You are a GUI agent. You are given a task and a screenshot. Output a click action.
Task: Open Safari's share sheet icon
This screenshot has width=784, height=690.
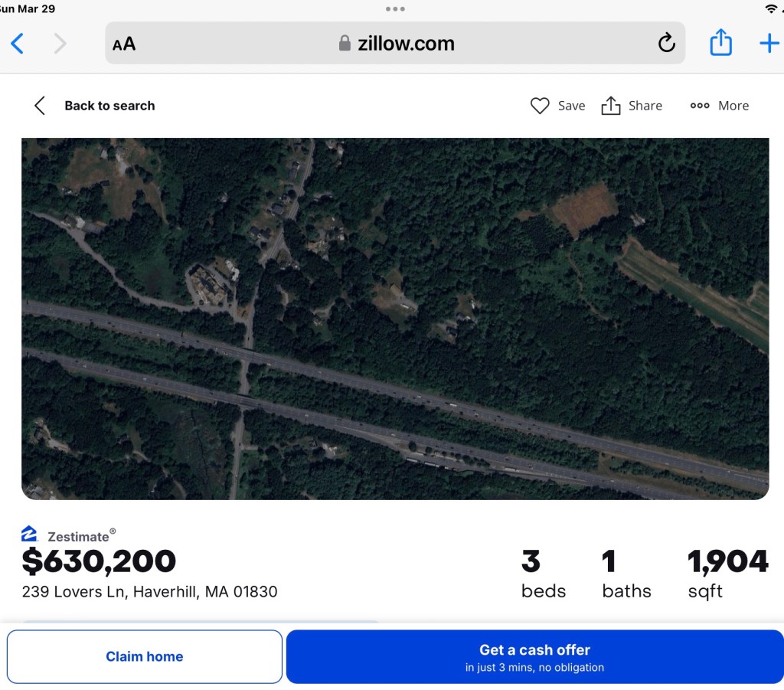[720, 43]
